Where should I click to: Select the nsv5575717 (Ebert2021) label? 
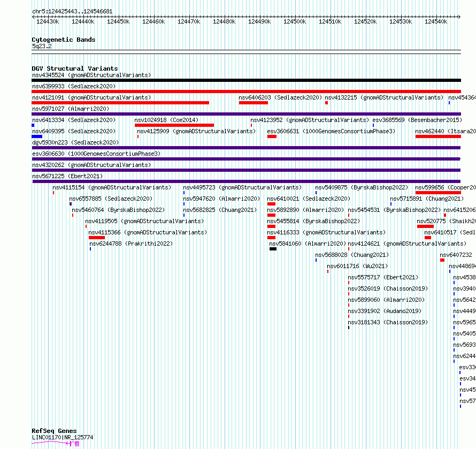[383, 277]
